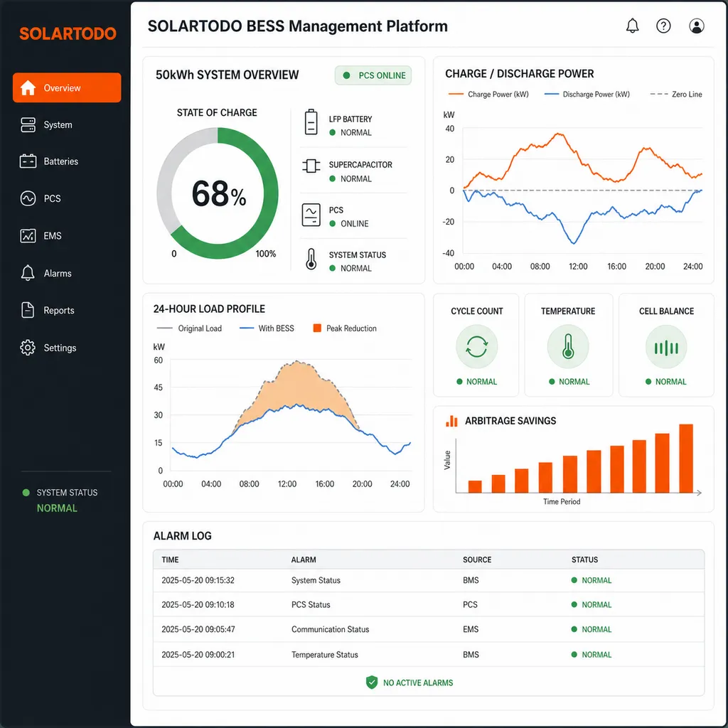Open the user profile icon
728x728 pixels.
(697, 26)
